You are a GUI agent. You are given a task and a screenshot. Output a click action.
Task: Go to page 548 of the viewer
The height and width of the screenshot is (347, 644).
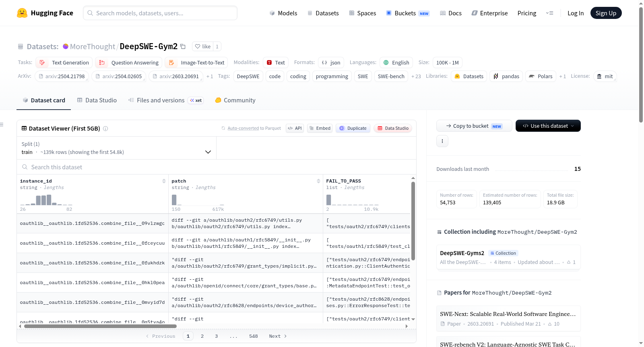tap(254, 336)
